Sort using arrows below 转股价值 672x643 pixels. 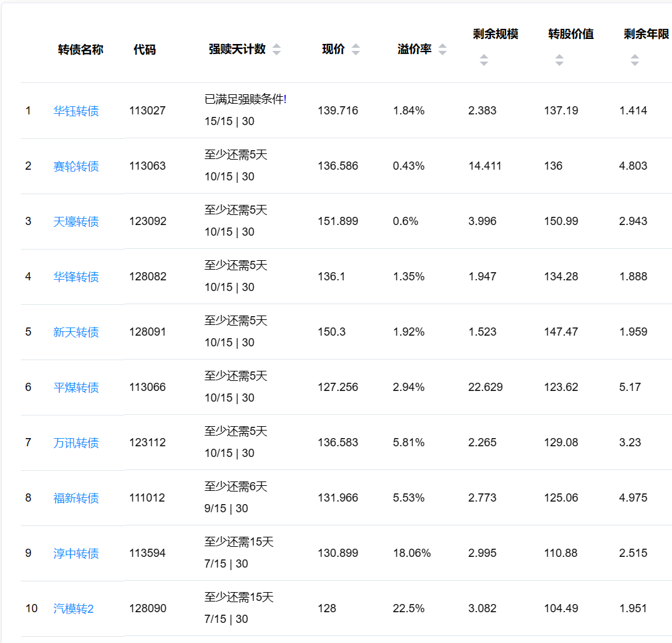[x=559, y=60]
